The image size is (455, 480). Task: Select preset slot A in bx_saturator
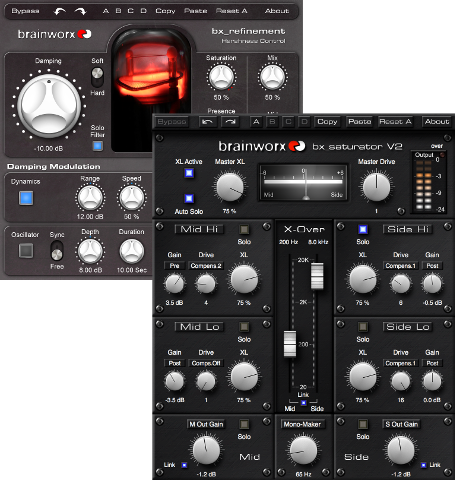coord(256,122)
